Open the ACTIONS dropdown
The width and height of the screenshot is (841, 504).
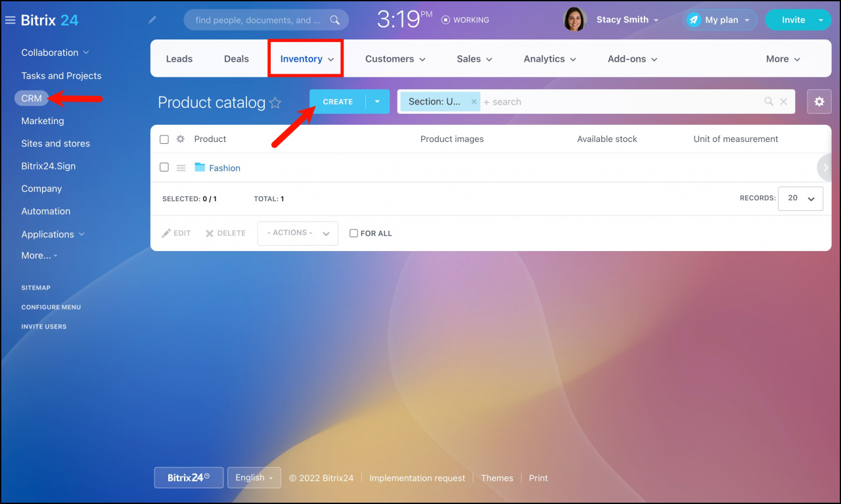[298, 233]
